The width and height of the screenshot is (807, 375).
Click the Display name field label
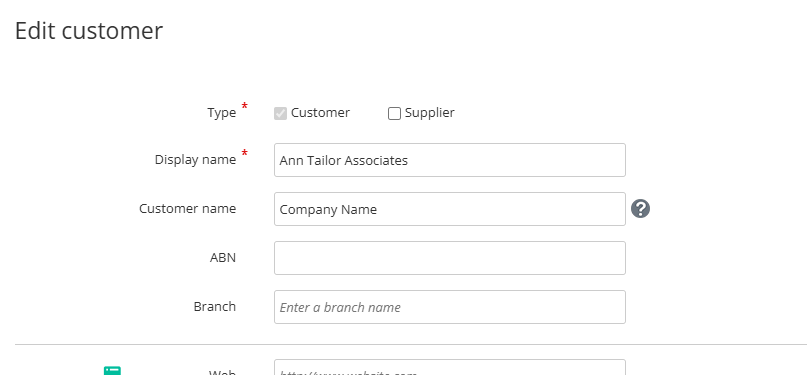coord(195,159)
